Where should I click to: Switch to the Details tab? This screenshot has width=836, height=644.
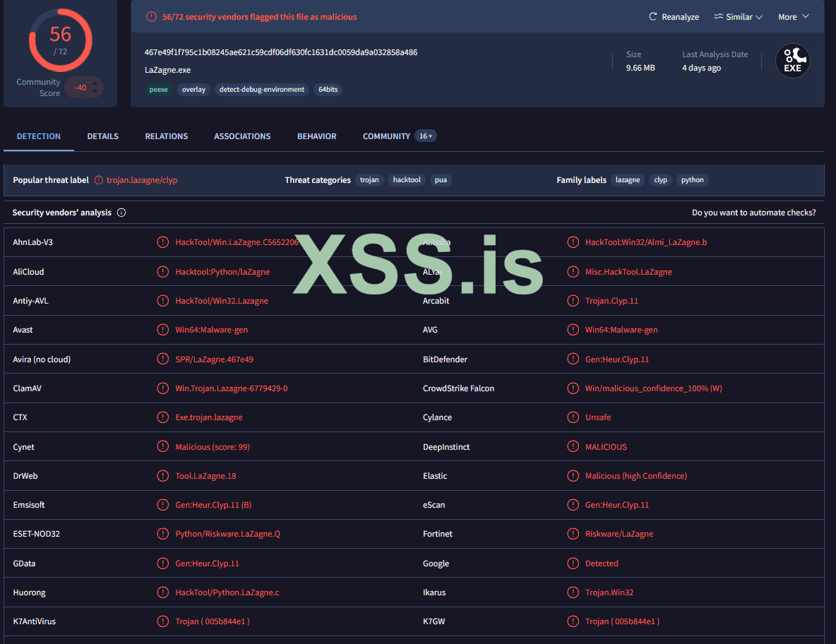coord(102,136)
